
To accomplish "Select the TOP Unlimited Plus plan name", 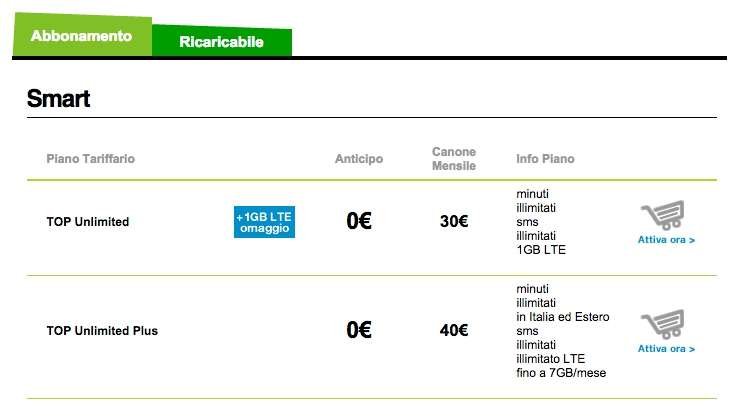I will point(102,331).
